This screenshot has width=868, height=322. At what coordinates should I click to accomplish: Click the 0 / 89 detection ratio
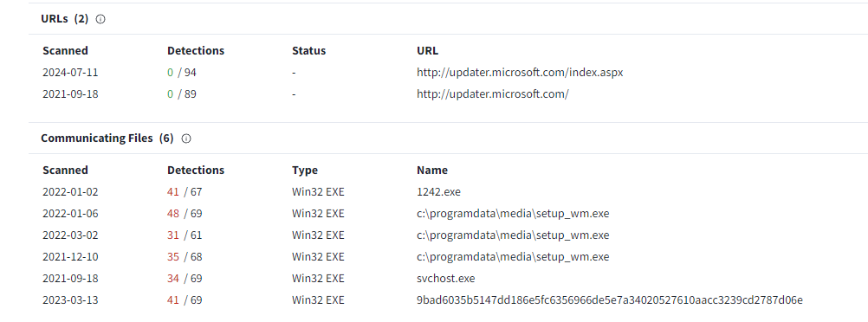pos(182,94)
